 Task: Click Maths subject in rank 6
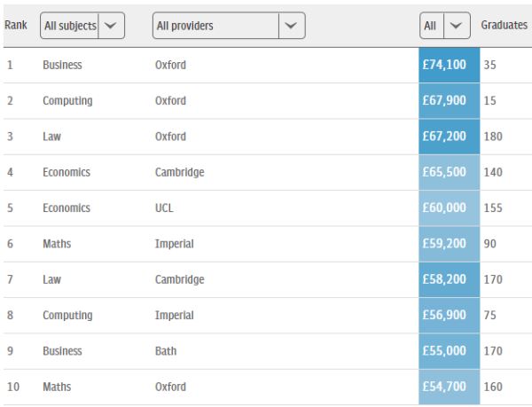(56, 244)
